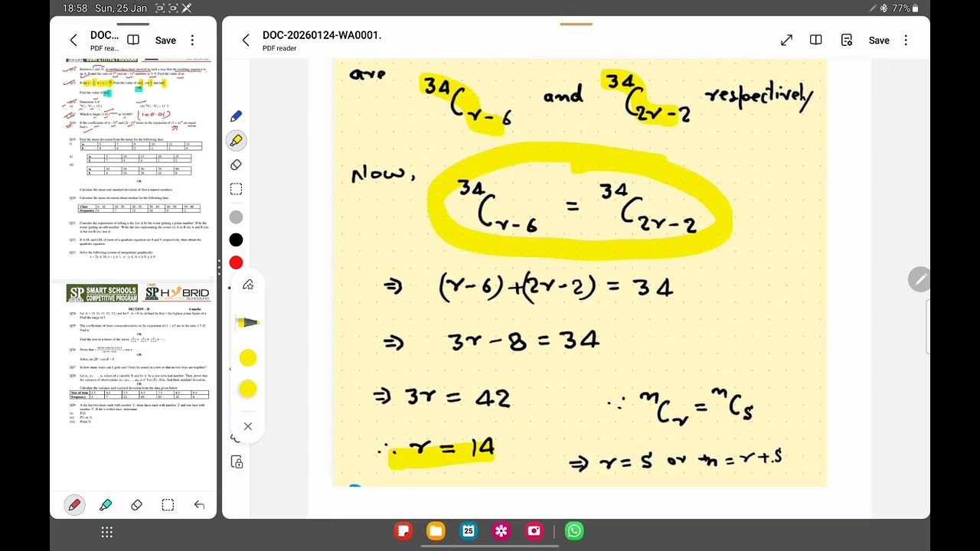The width and height of the screenshot is (980, 551).
Task: Open favorite pens icon in highlighter popup
Action: pos(248,285)
